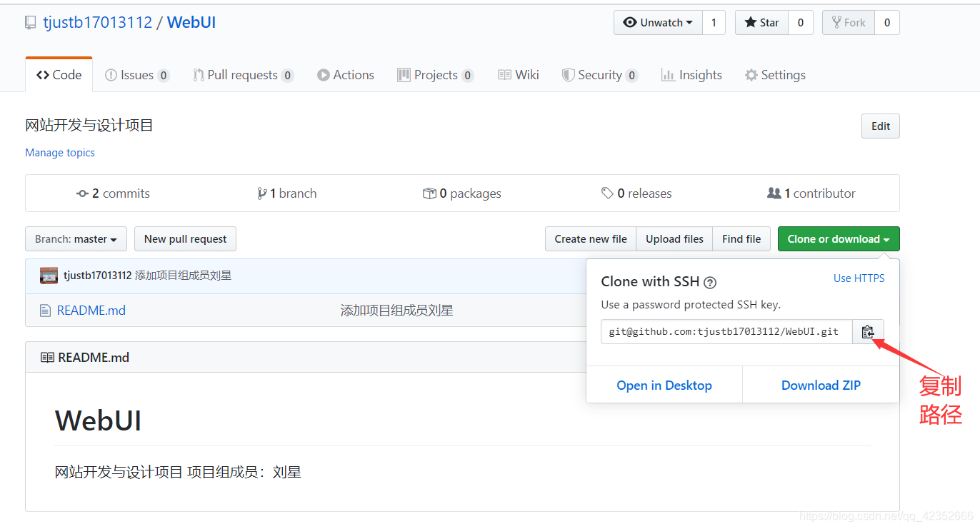Viewport: 980px width, 529px height.
Task: Click Manage topics link
Action: pyautogui.click(x=60, y=153)
